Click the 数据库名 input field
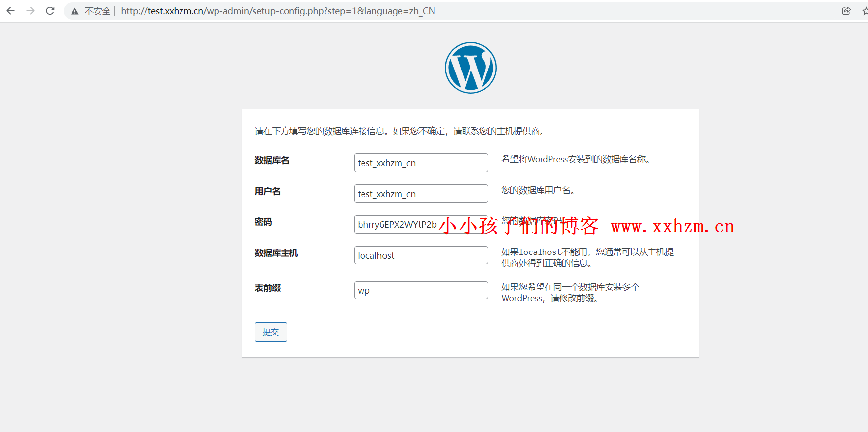The image size is (868, 432). point(421,163)
